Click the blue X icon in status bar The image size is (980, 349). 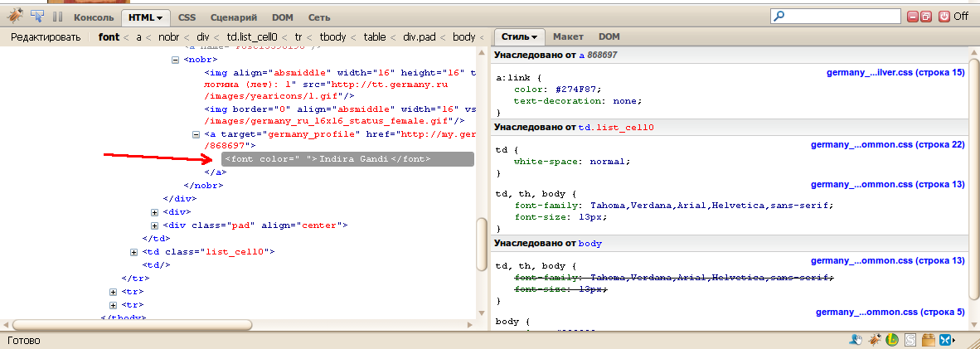[944, 340]
